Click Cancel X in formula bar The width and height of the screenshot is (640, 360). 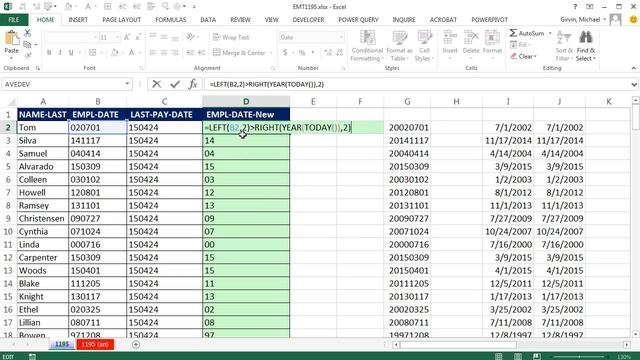tap(156, 84)
